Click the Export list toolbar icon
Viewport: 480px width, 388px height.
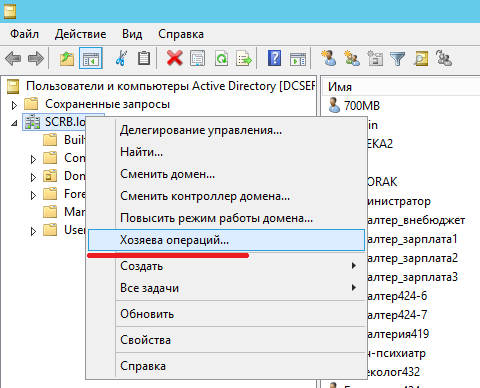click(x=244, y=59)
